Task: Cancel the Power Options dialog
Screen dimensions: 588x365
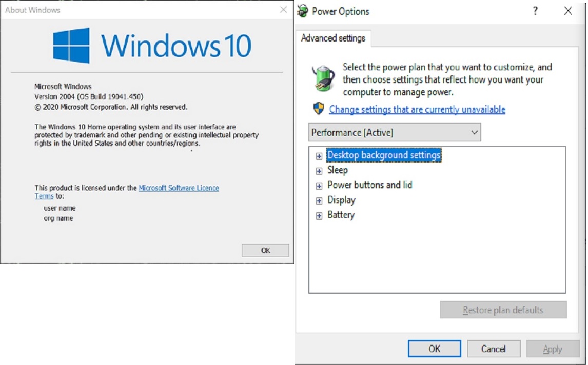Action: (494, 349)
